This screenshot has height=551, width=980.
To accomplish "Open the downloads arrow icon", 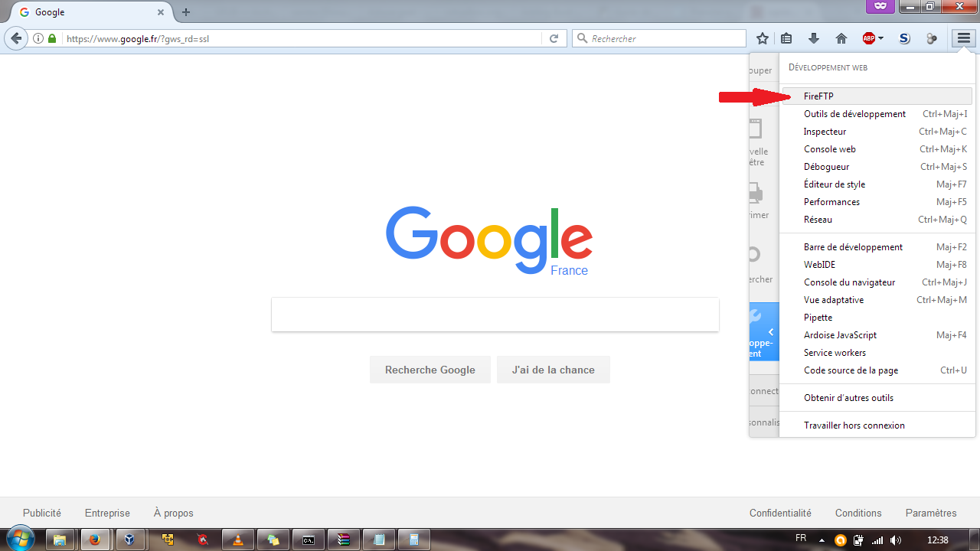I will coord(813,38).
